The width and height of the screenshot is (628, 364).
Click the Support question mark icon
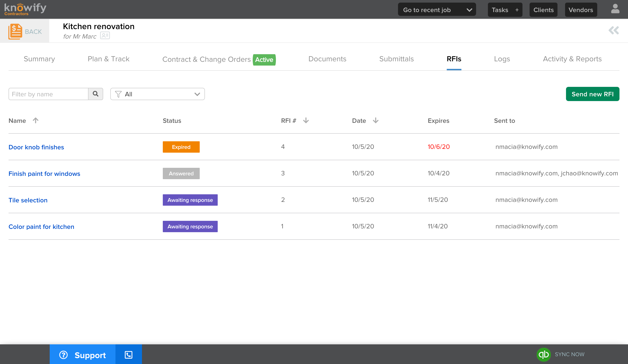[63, 355]
